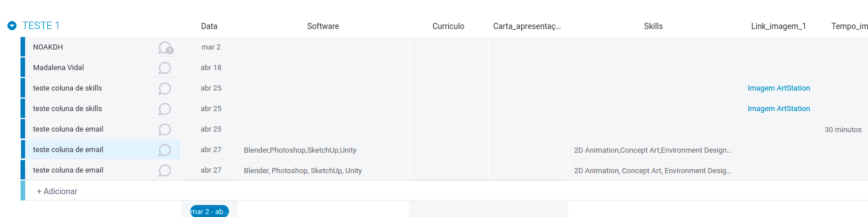The height and width of the screenshot is (217, 868).
Task: Select the Curriculo column header
Action: pos(448,26)
